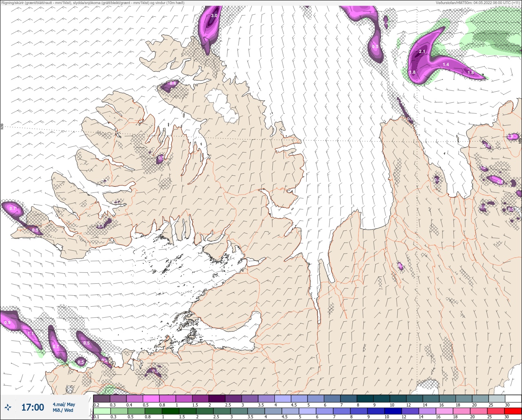Pick the top-row white swatch starting at 30
The image size is (522, 420).
(x=513, y=398)
